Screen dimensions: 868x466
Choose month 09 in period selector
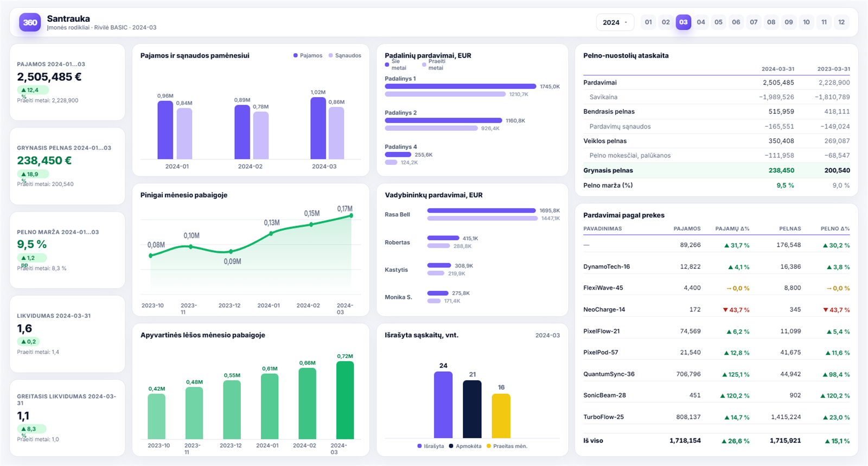click(789, 22)
